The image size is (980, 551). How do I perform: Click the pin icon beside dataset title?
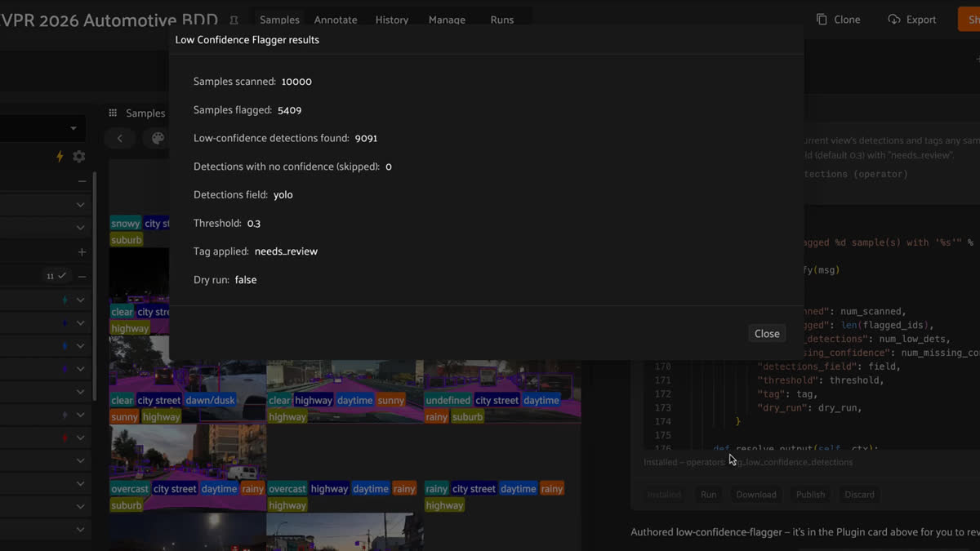234,20
